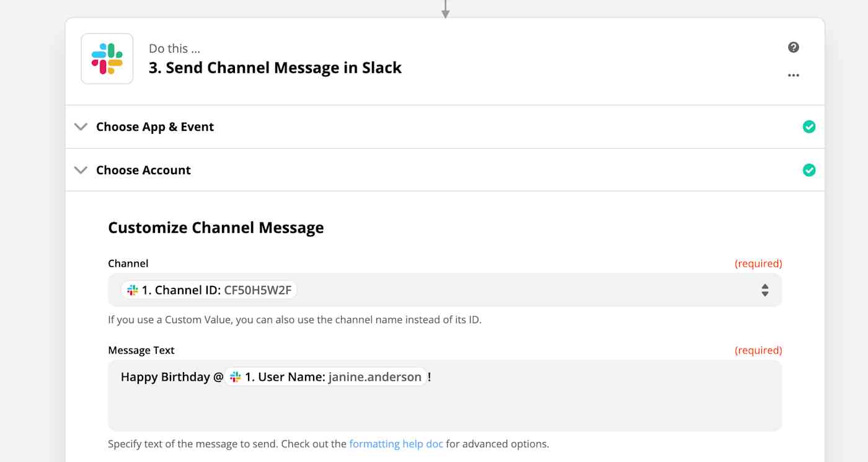Open the three-dot options menu
The width and height of the screenshot is (868, 462).
click(x=794, y=75)
